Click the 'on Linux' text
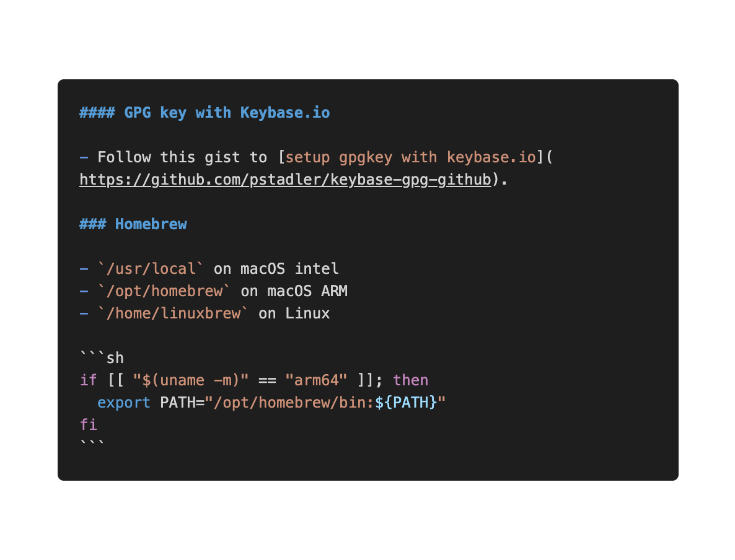The image size is (735, 560). tap(294, 313)
